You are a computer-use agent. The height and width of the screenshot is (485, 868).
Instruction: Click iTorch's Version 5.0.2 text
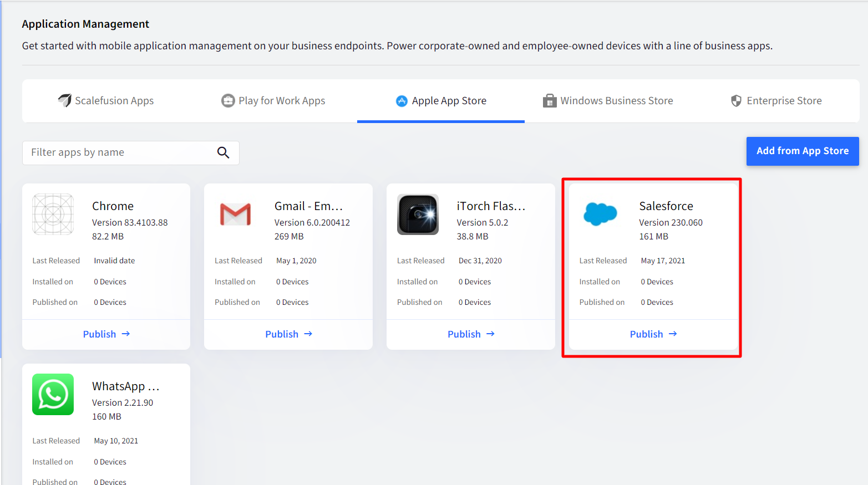pos(483,222)
